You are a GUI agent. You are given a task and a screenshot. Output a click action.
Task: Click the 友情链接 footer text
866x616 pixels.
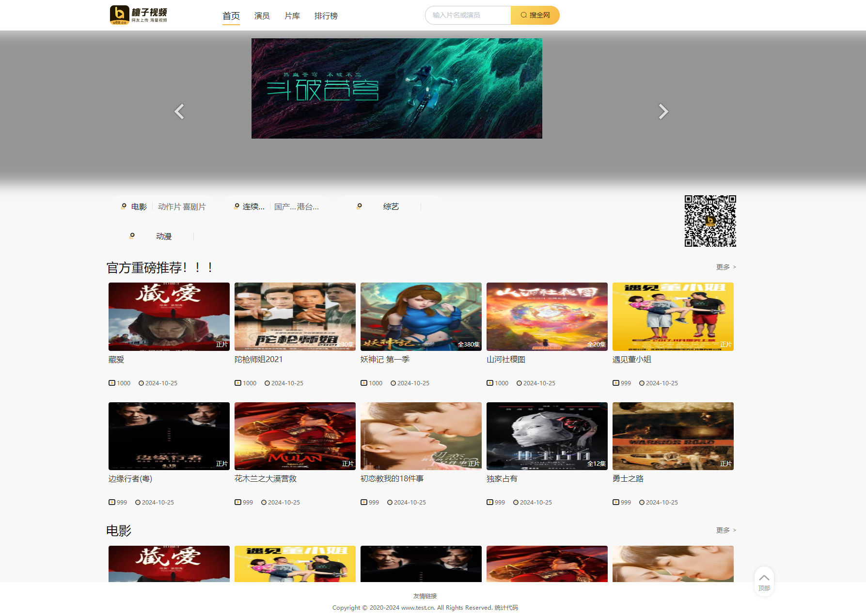425,596
